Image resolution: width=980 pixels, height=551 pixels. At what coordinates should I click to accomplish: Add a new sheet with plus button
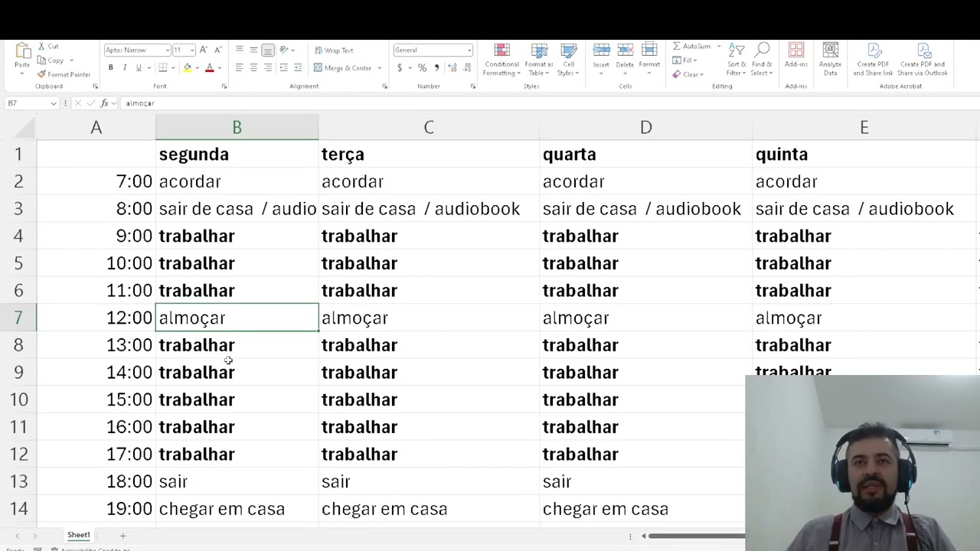coord(122,536)
